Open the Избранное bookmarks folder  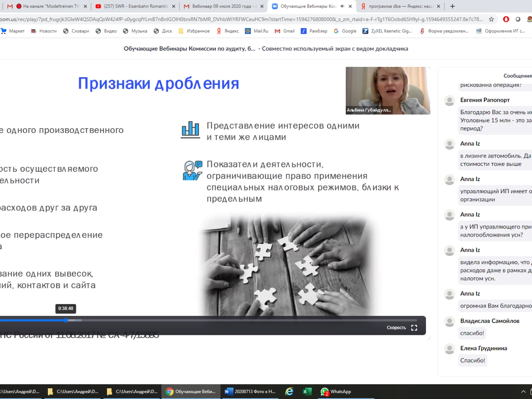point(194,31)
